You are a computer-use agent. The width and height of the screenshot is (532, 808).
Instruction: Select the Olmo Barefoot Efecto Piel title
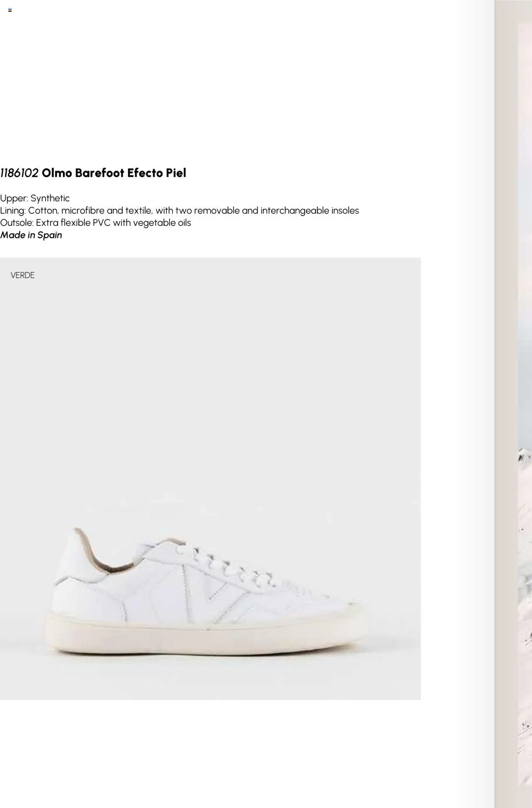tap(114, 173)
